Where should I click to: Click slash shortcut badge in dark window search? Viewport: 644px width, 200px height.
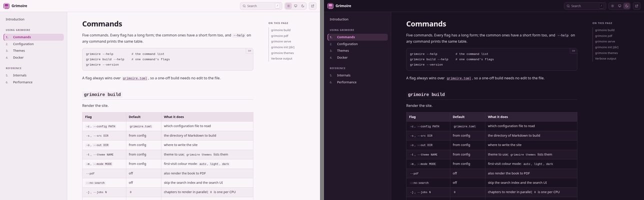[x=601, y=6]
